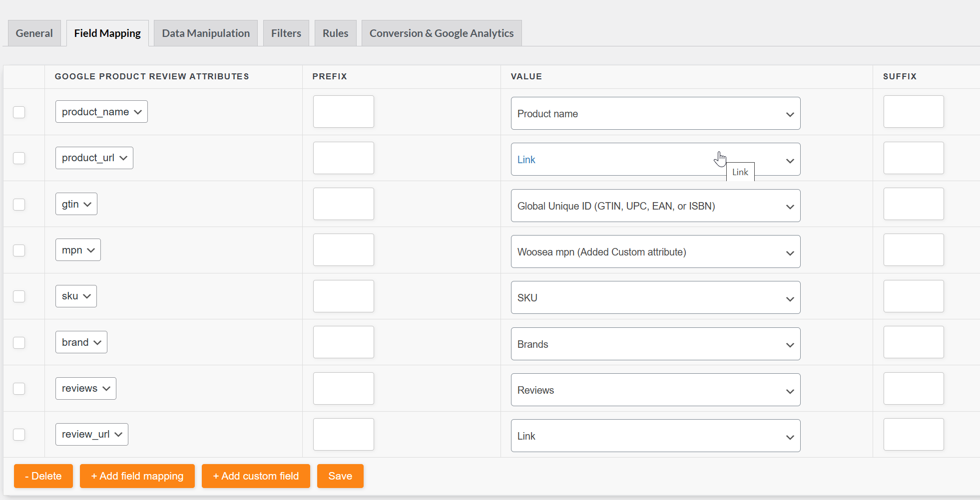Open the Link value dropdown for product_url
The width and height of the screenshot is (980, 500).
pyautogui.click(x=655, y=160)
